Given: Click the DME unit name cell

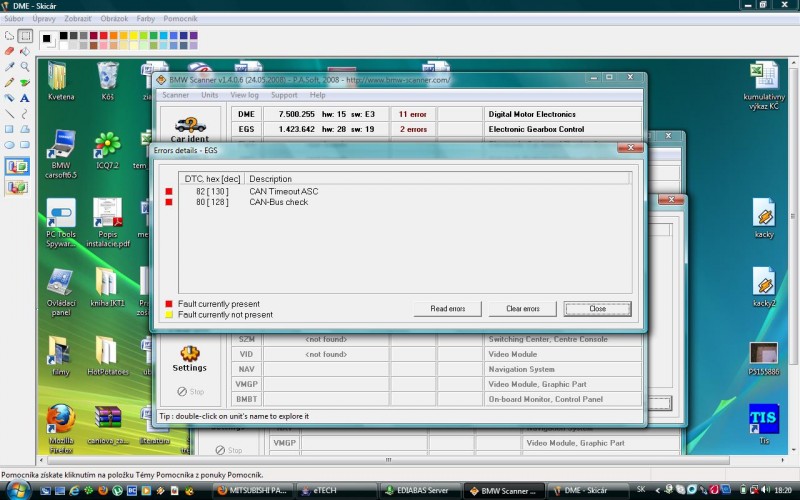Looking at the screenshot, I should [x=246, y=114].
